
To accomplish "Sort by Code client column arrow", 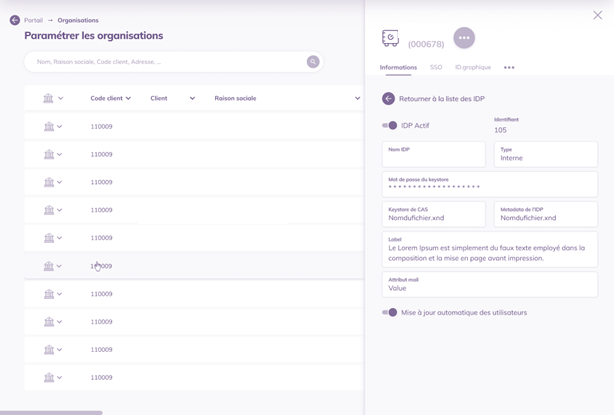I will tap(128, 99).
